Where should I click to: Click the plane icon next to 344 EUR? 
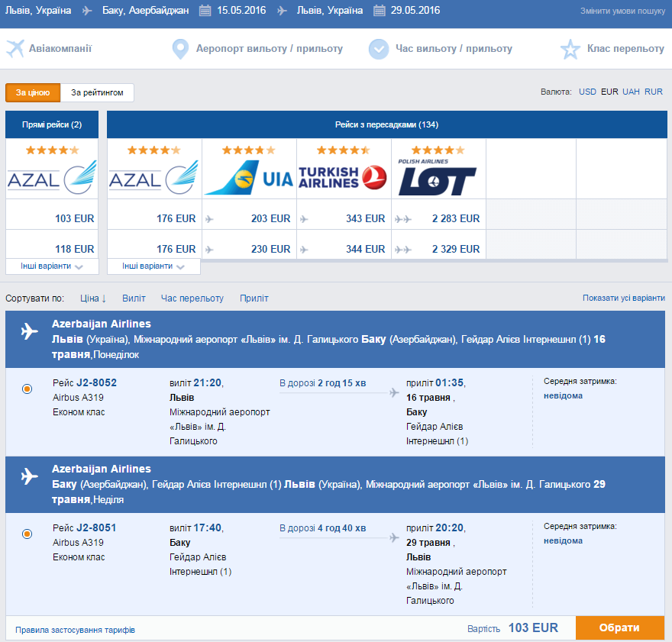click(304, 250)
